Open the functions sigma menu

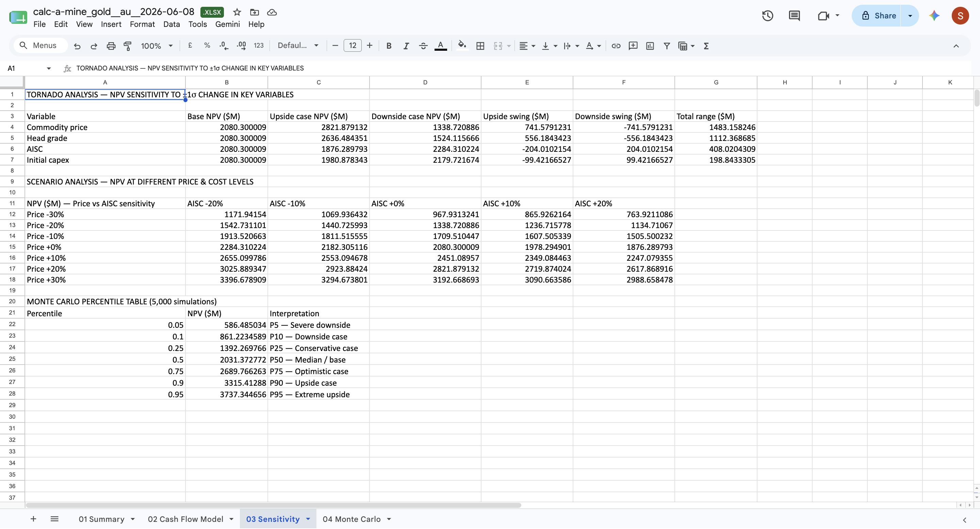click(706, 46)
